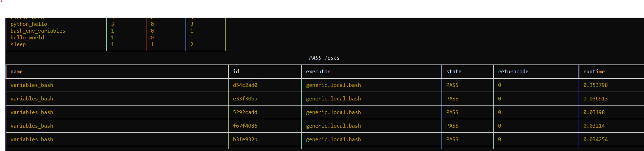Select test id b3fe932b
The image size is (644, 151).
coord(245,139)
